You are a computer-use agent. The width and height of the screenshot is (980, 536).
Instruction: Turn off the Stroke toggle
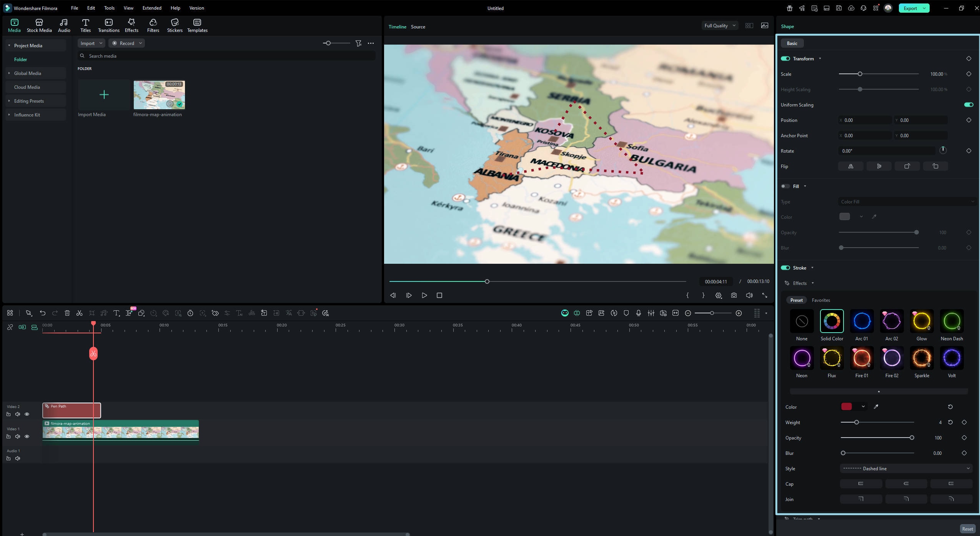(786, 268)
